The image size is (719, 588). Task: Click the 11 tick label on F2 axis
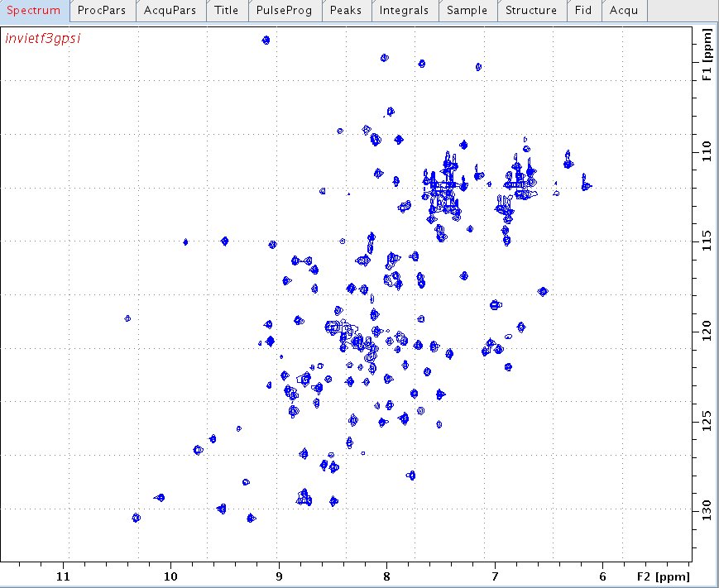tap(63, 575)
